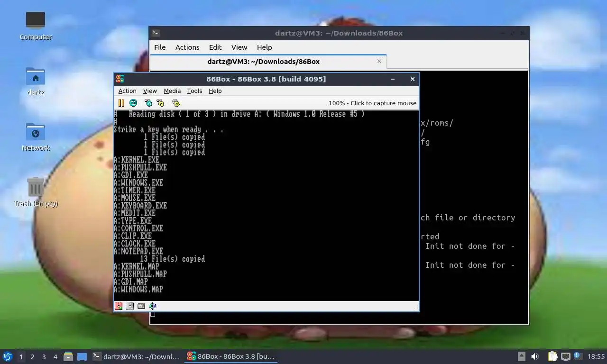The image size is (607, 364).
Task: Switch to terminal taskbar entry
Action: pos(136,356)
